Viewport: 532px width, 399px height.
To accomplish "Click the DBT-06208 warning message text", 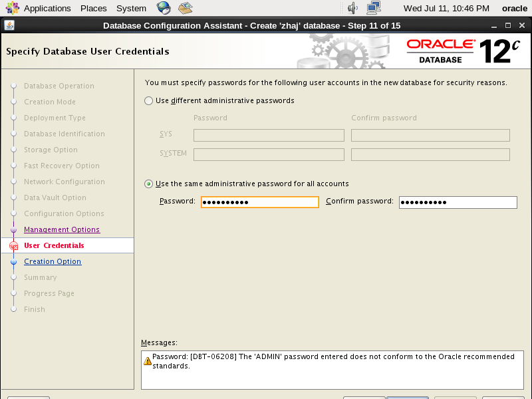I will click(333, 361).
